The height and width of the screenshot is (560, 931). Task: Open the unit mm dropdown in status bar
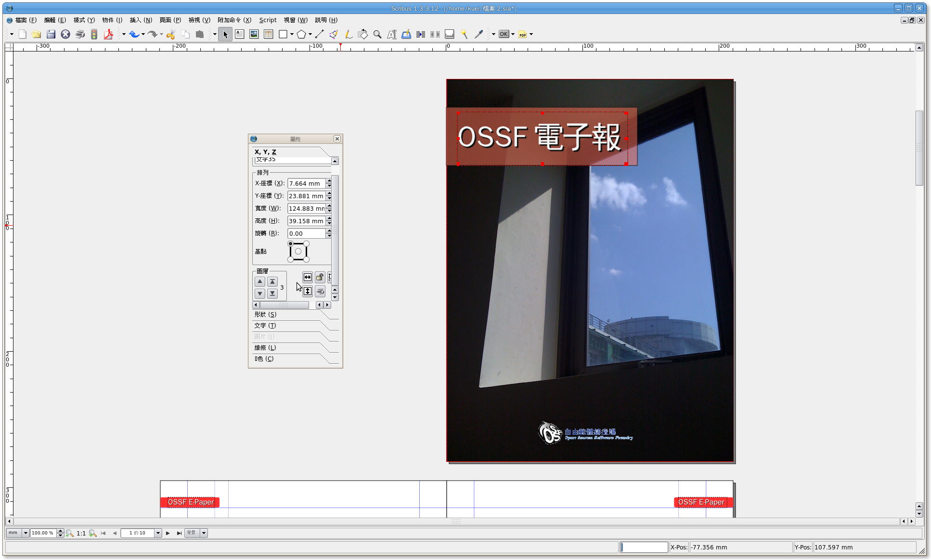(26, 533)
